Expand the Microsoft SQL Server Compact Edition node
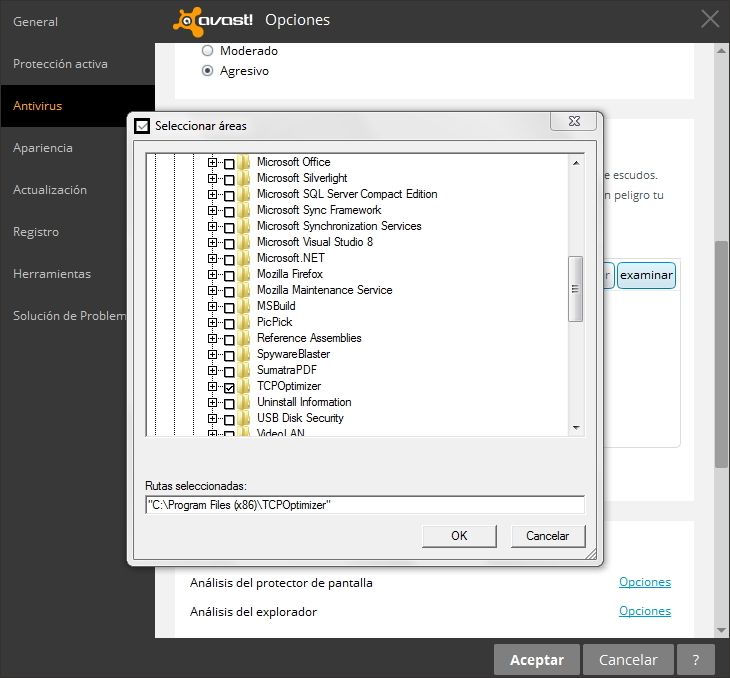Screen dimensions: 730x678 pyautogui.click(x=212, y=195)
